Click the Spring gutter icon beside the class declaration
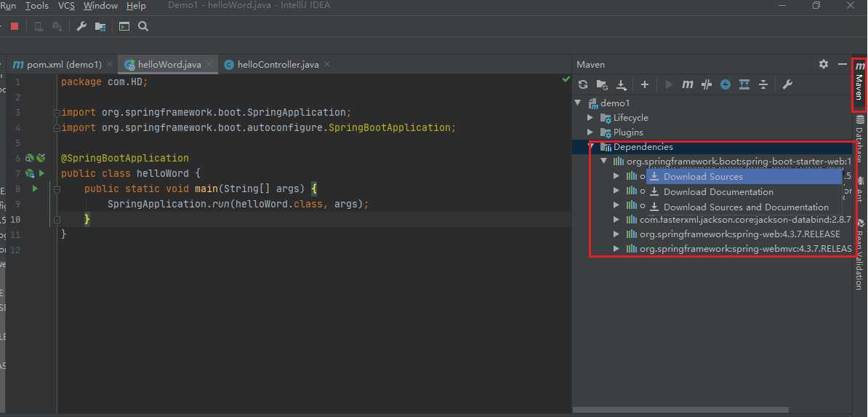 30,173
